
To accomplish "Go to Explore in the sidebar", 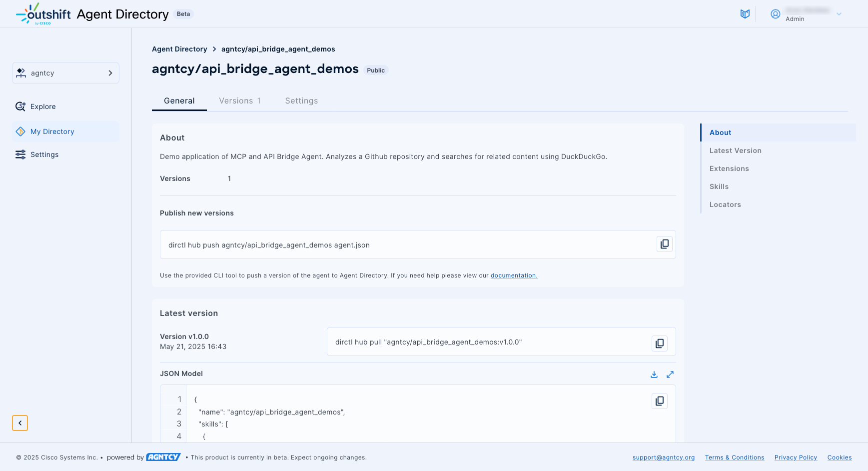I will pyautogui.click(x=43, y=106).
